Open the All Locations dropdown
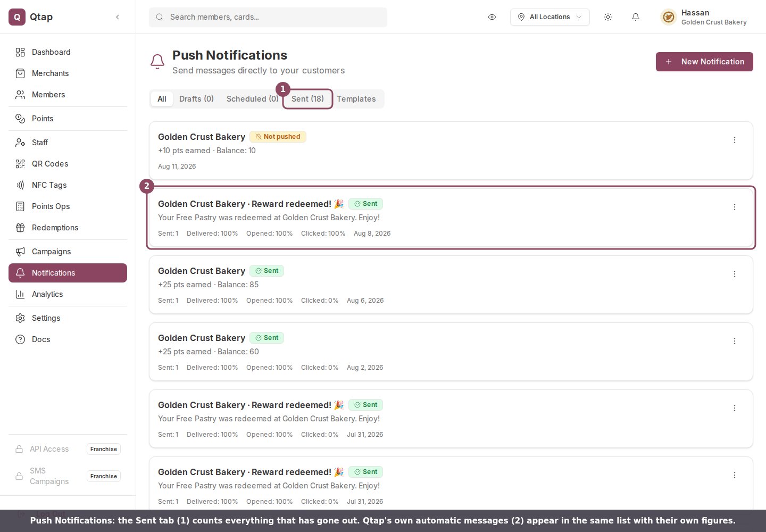This screenshot has width=766, height=532. tap(549, 17)
